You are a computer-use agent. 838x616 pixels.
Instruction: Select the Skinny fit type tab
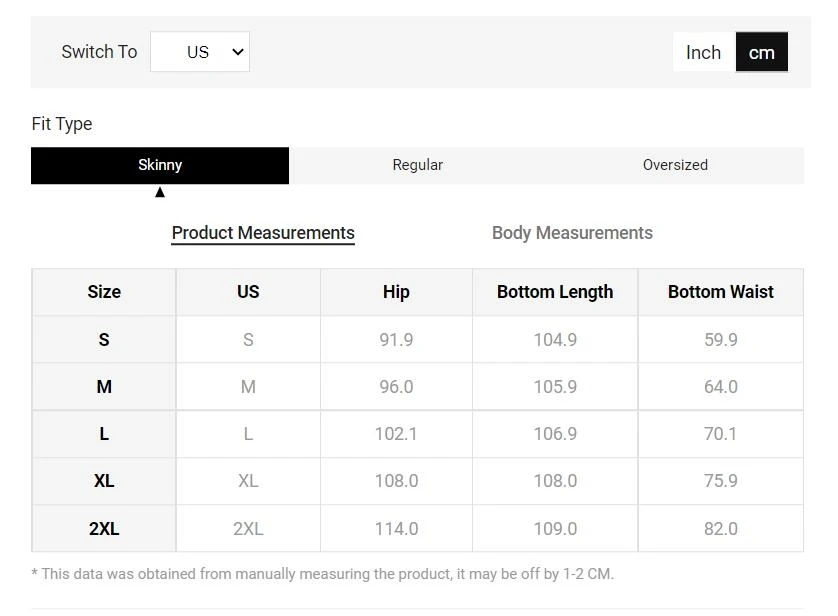[160, 165]
